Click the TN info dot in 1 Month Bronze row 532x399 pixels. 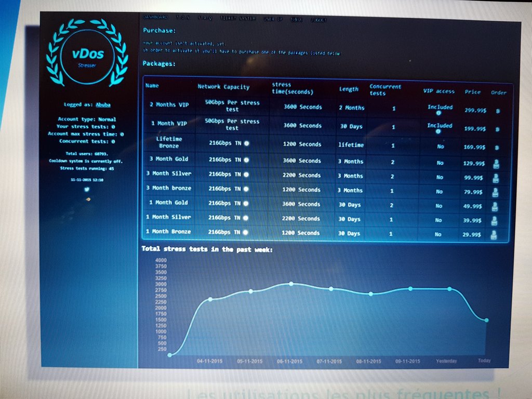point(245,232)
